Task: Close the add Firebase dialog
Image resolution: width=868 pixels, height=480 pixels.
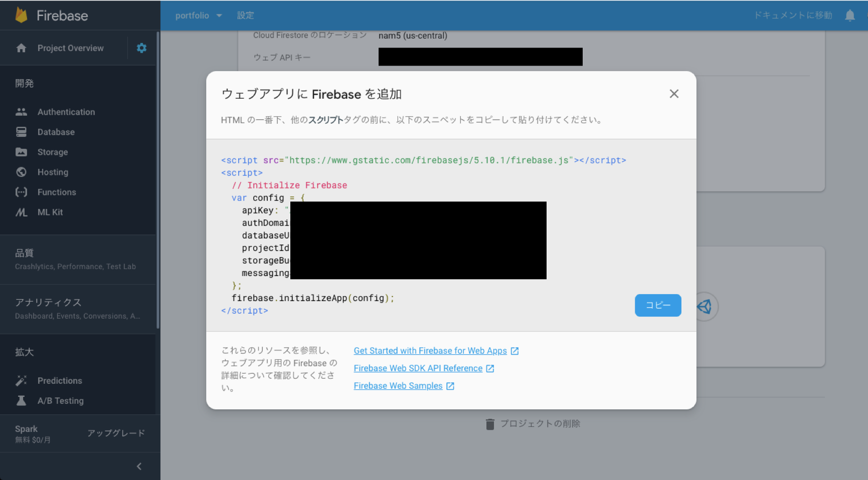Action: click(674, 94)
